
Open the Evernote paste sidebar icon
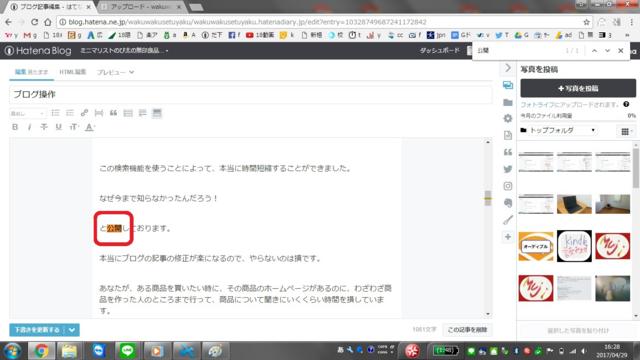tap(508, 203)
